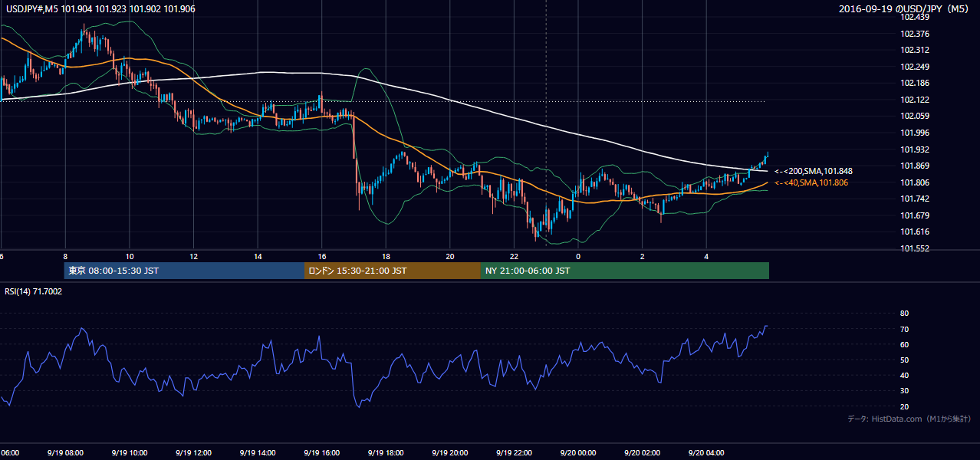Click the 9/19 18:00 time label
This screenshot has height=460, width=980.
(386, 453)
